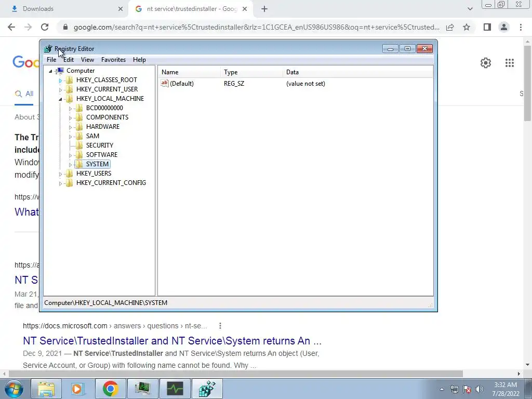The height and width of the screenshot is (399, 532).
Task: Switch to Chrome in the taskbar
Action: click(110, 389)
